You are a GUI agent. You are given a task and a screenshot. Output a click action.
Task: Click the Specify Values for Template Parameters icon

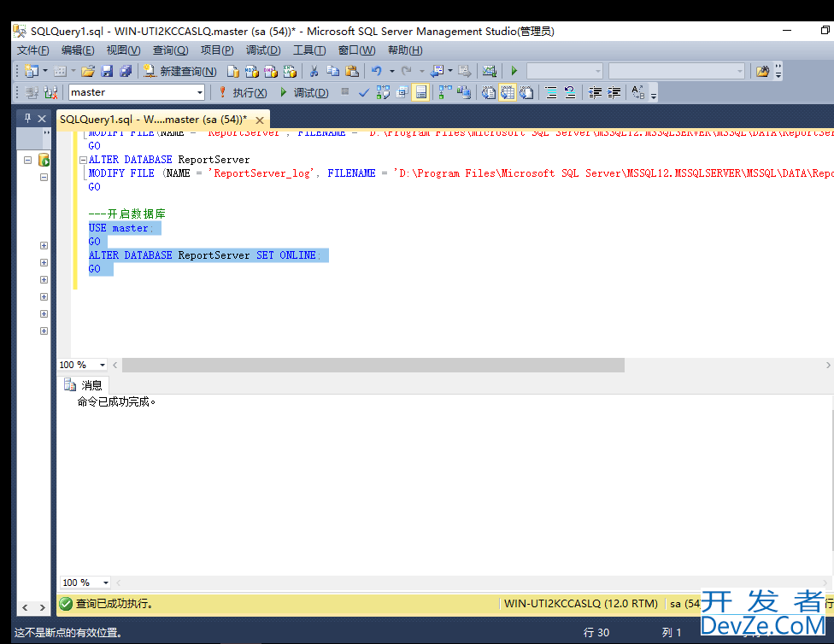coord(638,92)
